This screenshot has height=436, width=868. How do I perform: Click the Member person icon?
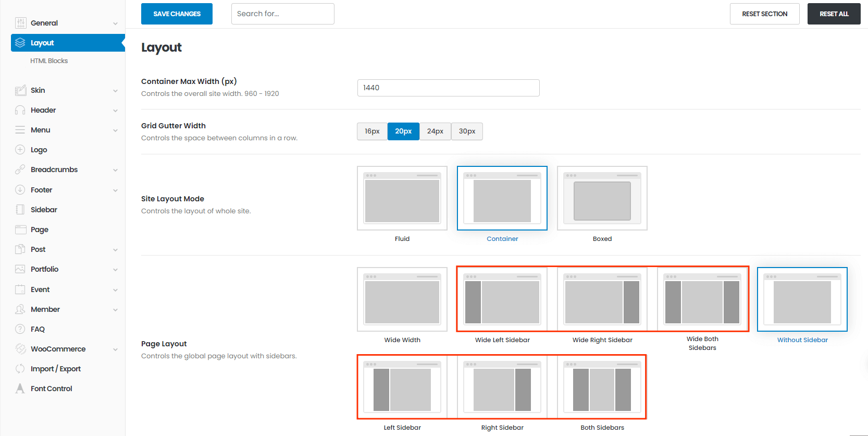coord(20,309)
